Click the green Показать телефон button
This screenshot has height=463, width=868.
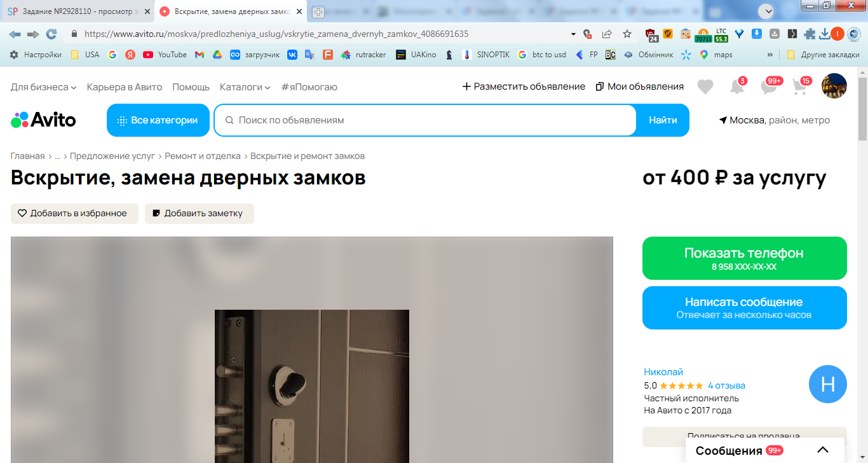coord(745,258)
